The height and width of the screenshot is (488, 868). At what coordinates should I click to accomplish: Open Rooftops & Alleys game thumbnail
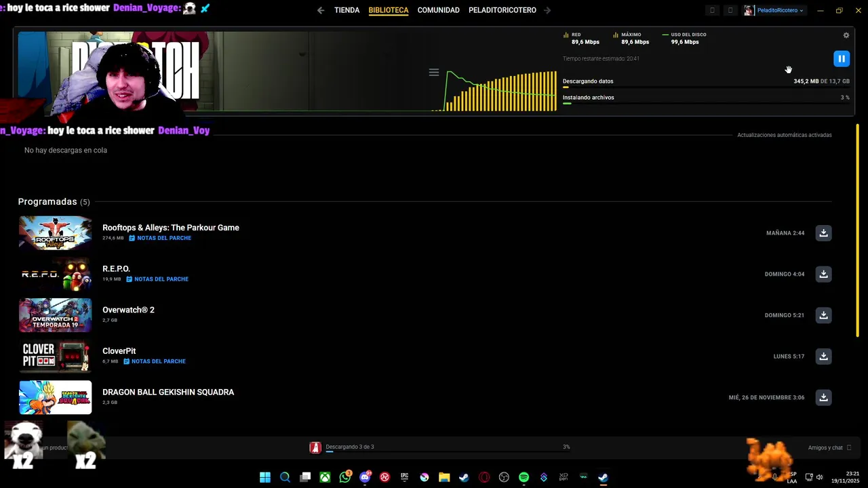point(55,233)
